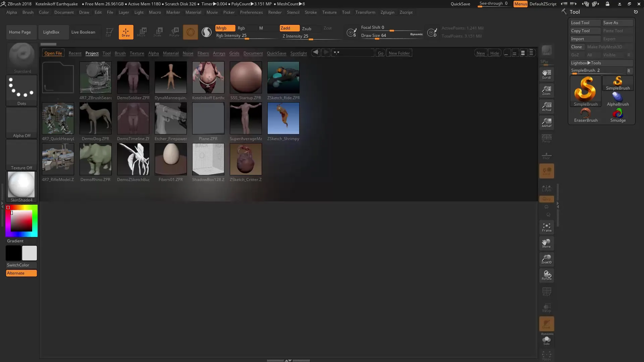Screen dimensions: 644x362
Task: Select the EraserBrush tool
Action: tap(586, 115)
